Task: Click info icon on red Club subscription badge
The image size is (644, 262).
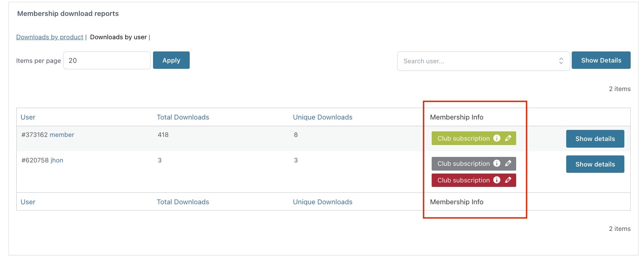Action: pyautogui.click(x=497, y=180)
